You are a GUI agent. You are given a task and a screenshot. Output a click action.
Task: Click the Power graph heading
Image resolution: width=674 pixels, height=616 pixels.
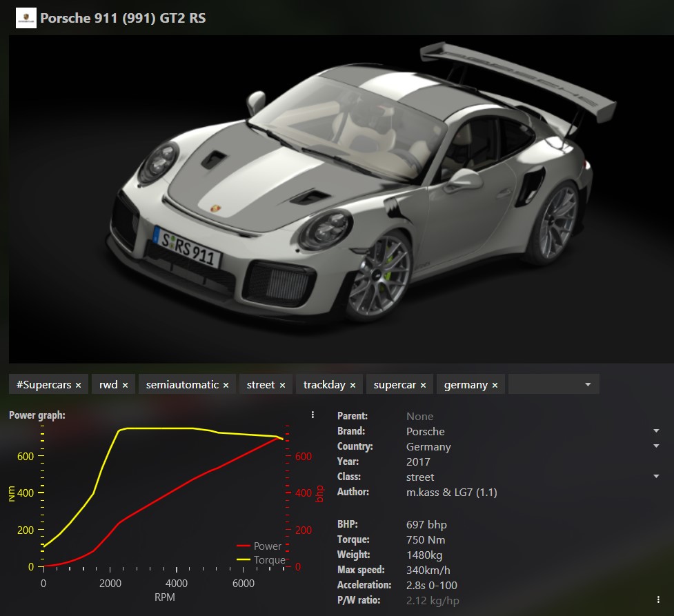click(37, 415)
